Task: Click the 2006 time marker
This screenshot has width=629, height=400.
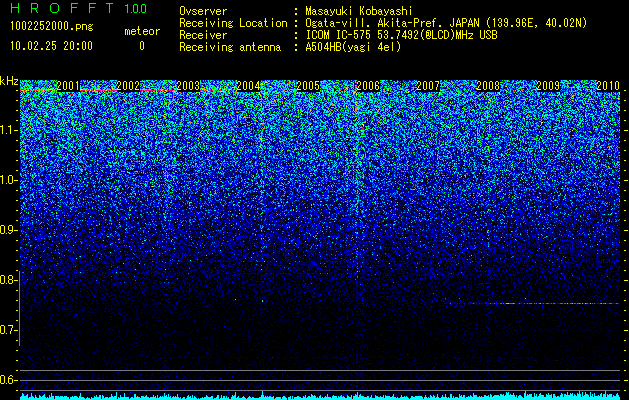Action: point(368,85)
